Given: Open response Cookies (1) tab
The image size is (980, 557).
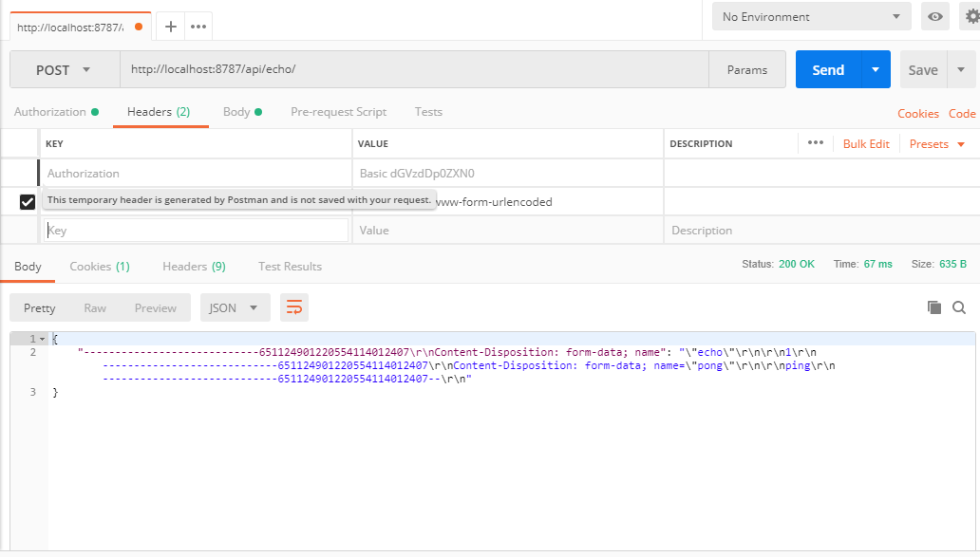Looking at the screenshot, I should pyautogui.click(x=100, y=267).
